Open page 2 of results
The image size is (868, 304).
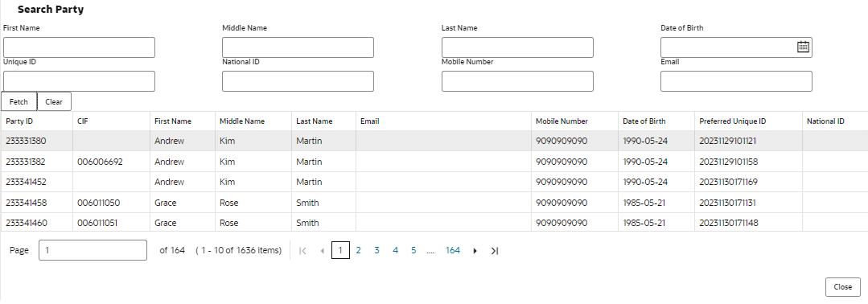[358, 251]
